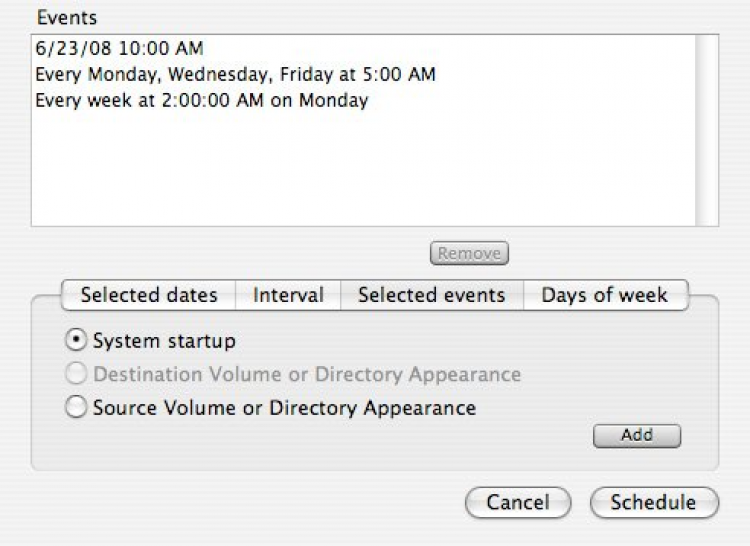Click the Events heading label
750x546 pixels.
[x=68, y=18]
